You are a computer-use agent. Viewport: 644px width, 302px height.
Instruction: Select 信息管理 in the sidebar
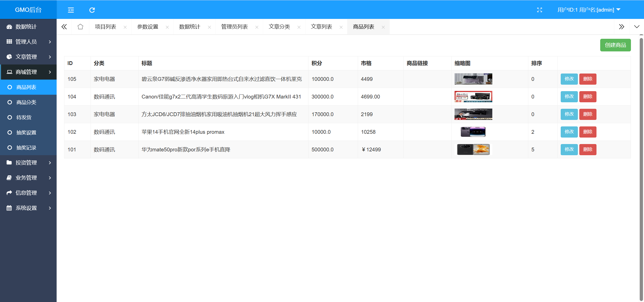(x=26, y=193)
